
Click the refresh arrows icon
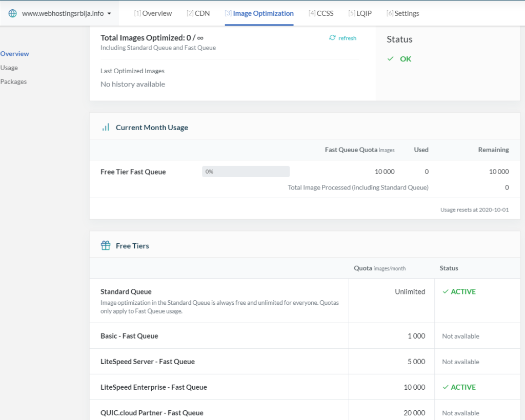332,38
